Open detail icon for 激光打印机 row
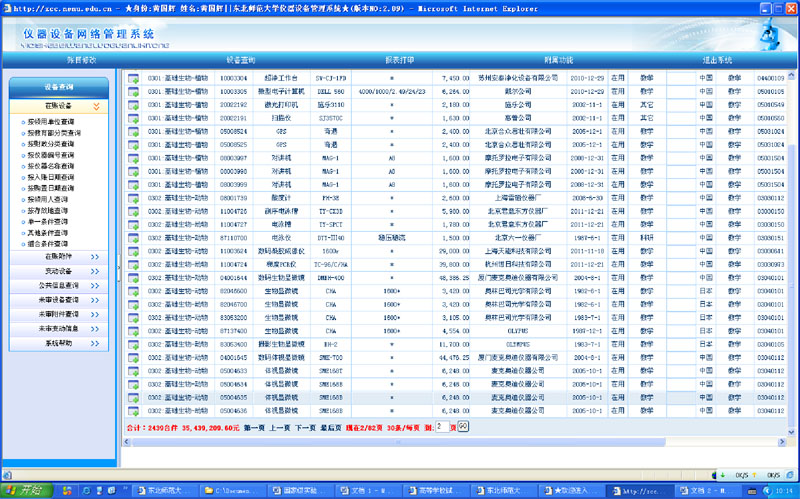This screenshot has height=499, width=800. click(133, 105)
